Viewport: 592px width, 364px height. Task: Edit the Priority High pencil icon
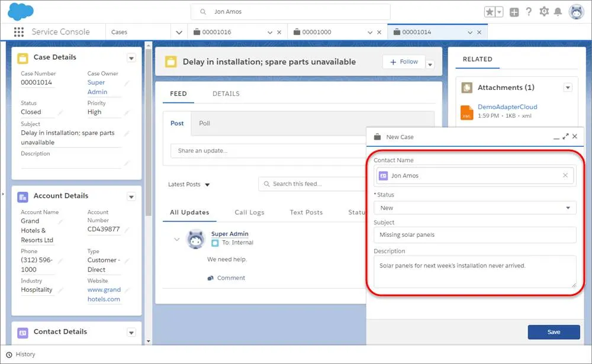coord(127,112)
